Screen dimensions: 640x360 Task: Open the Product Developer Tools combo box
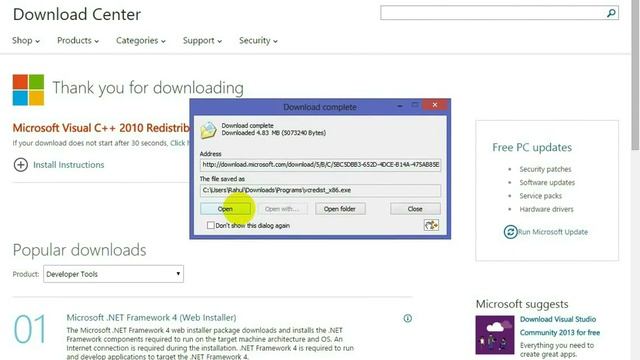[113, 274]
